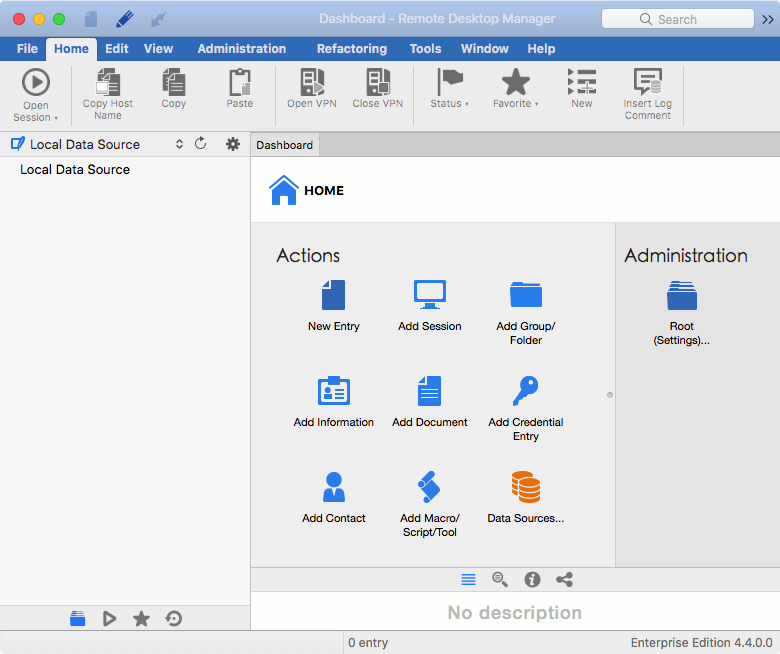Screen dimensions: 780x654
Task: Click the Add Credential Entry key icon
Action: point(526,391)
